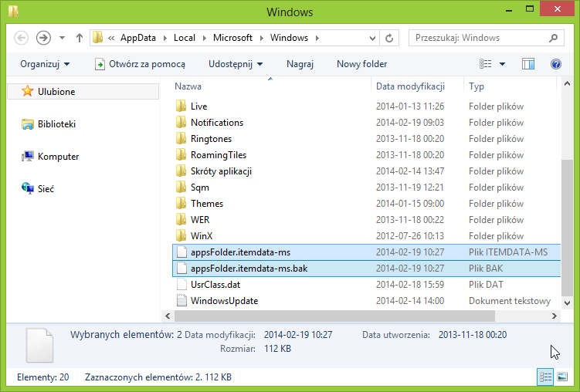Select the Sqm folder icon
Image resolution: width=580 pixels, height=392 pixels.
pos(181,188)
